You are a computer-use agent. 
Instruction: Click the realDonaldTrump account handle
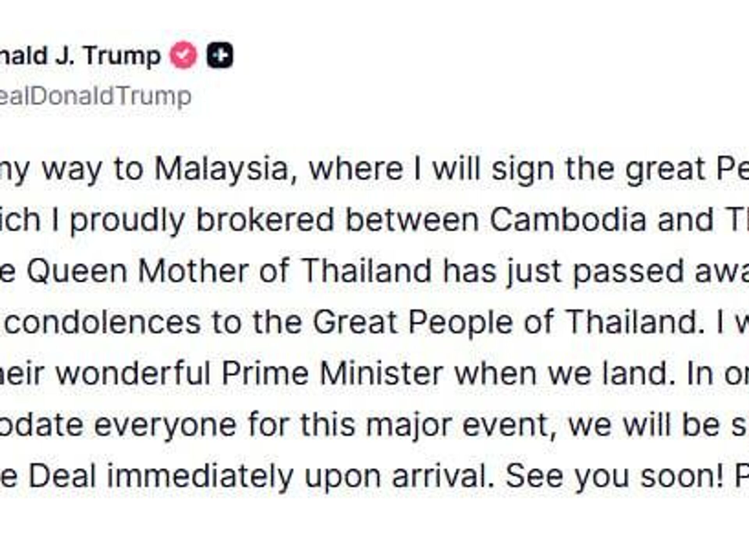click(95, 96)
